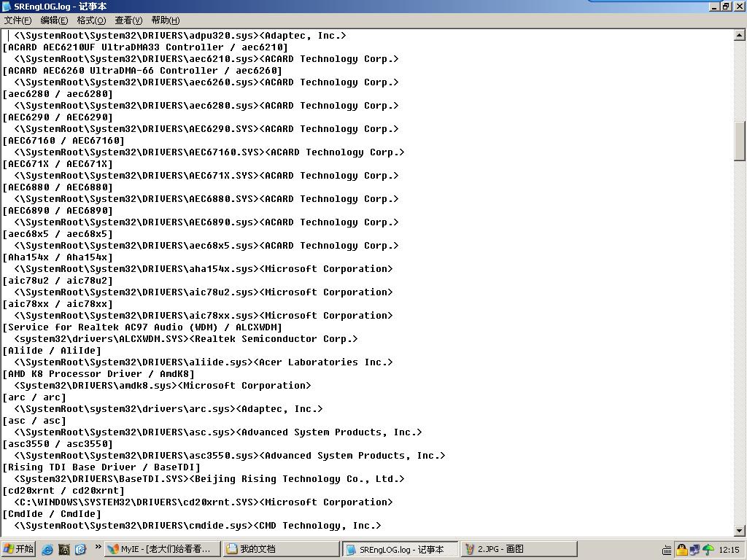Screen dimensions: 747x560
Task: Switch to 我的文档 taskbar window
Action: [281, 549]
